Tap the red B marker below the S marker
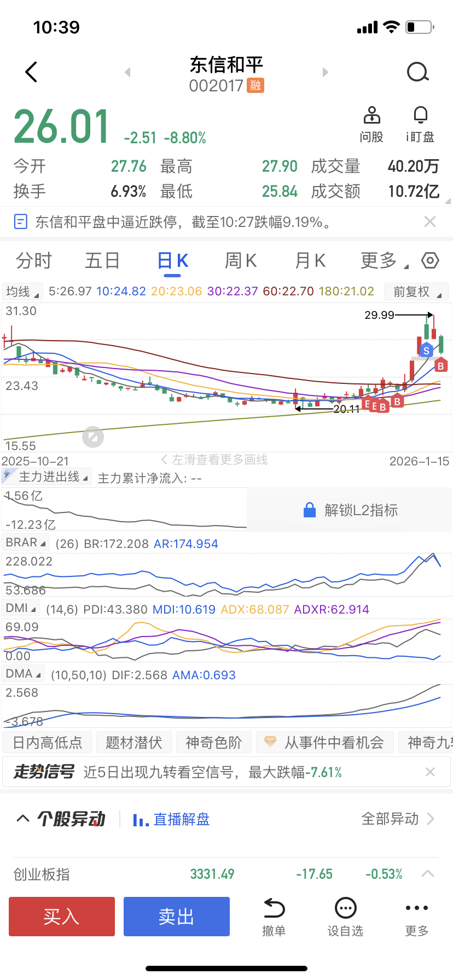This screenshot has height=980, width=453. tap(440, 365)
